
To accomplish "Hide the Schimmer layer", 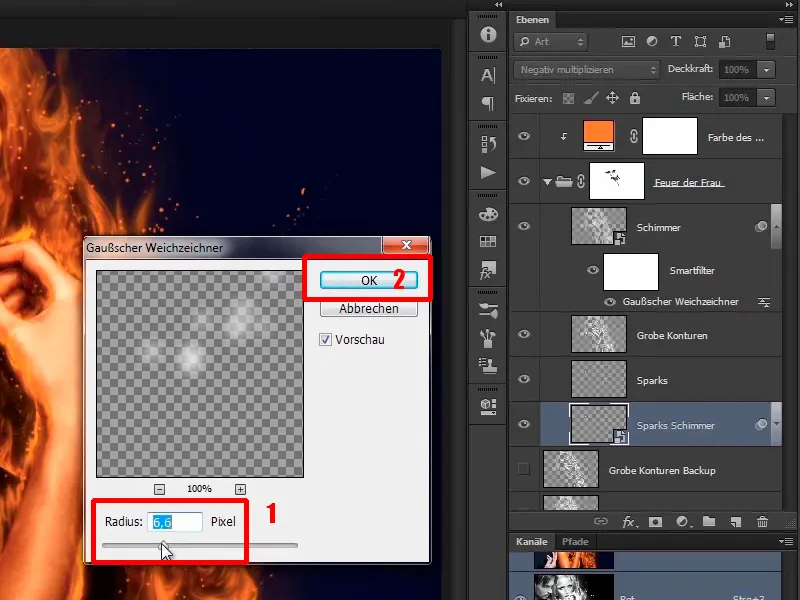I will (x=524, y=226).
